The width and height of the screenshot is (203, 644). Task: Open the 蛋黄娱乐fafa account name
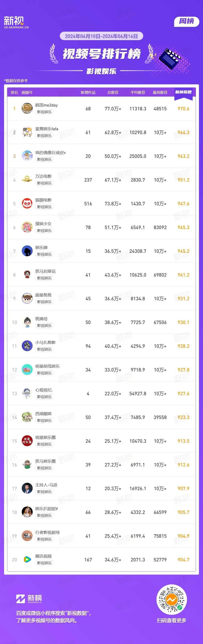pyautogui.click(x=47, y=129)
